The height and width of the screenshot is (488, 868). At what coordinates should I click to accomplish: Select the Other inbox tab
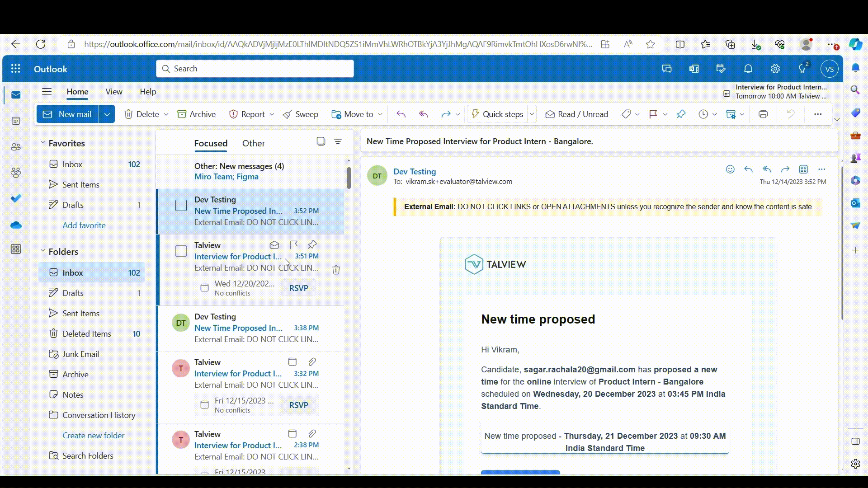pyautogui.click(x=254, y=143)
